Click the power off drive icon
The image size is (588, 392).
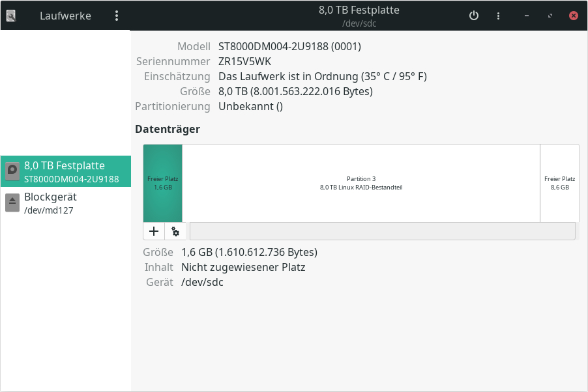474,16
